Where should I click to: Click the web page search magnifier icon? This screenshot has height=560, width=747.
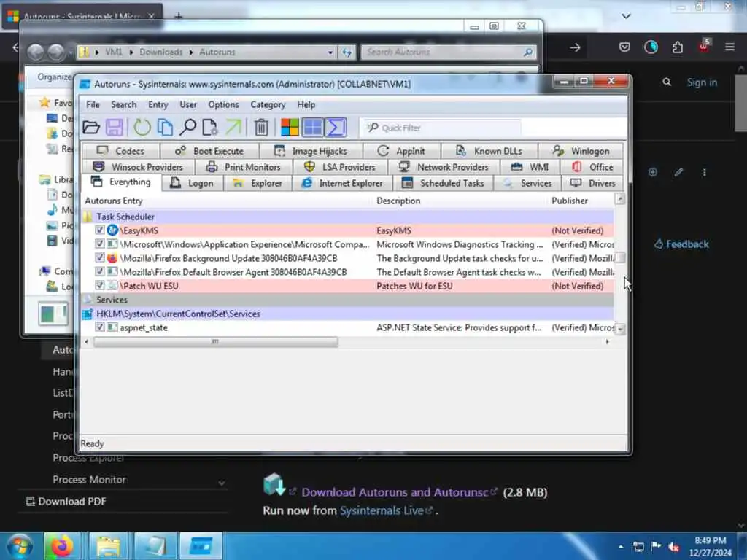667,82
